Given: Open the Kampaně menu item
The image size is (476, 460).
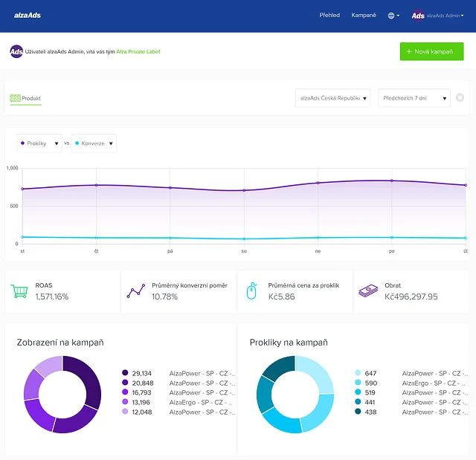Looking at the screenshot, I should pos(364,15).
